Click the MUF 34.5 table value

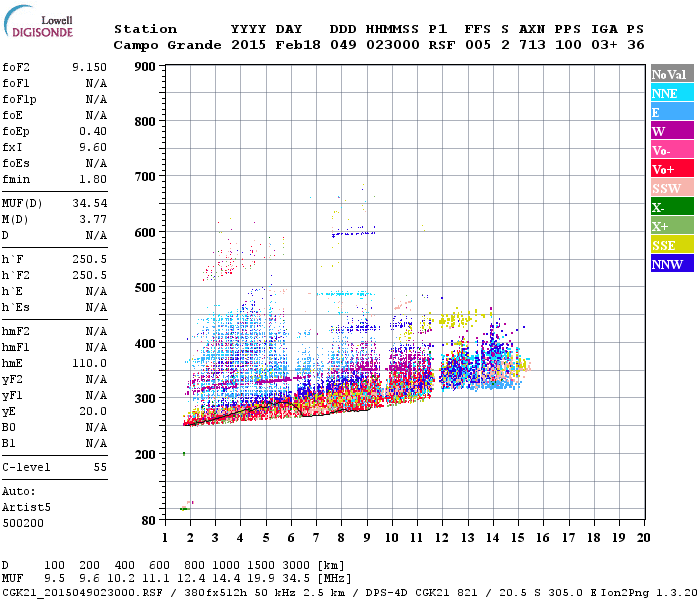point(296,579)
